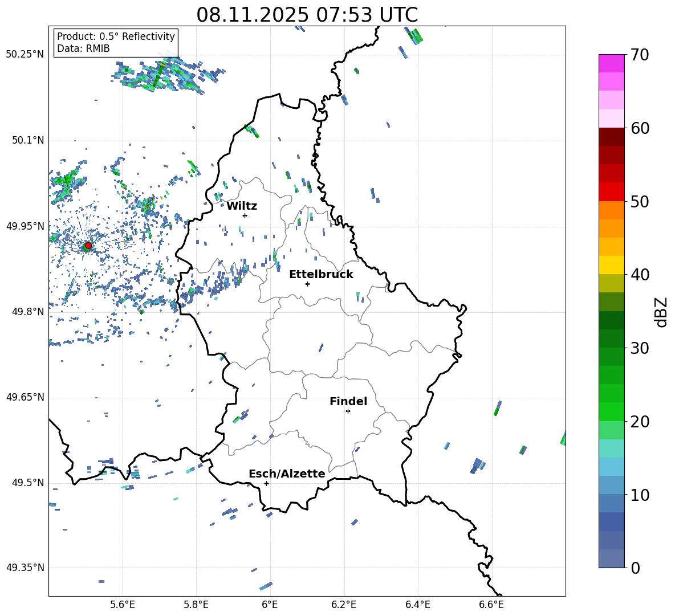Click the 49.35°N latitude label

(25, 568)
